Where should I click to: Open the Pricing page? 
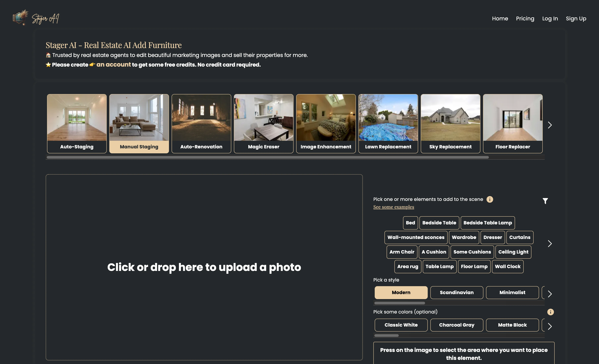pos(525,19)
